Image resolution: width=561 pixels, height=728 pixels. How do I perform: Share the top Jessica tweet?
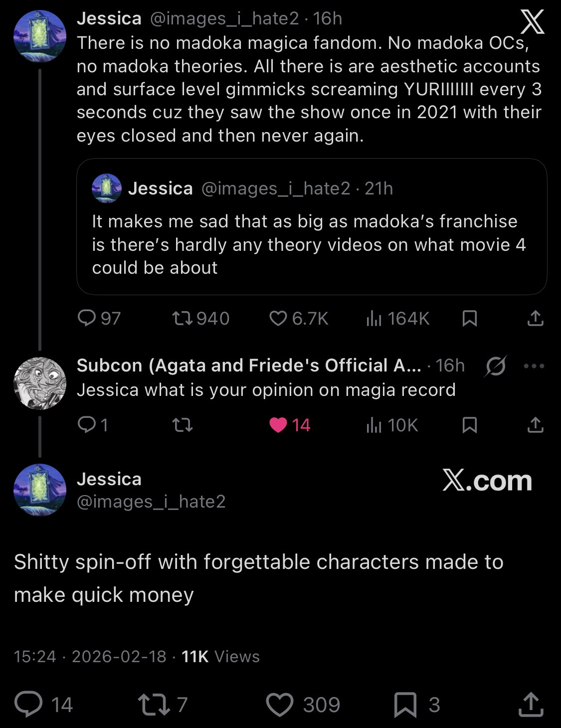pyautogui.click(x=535, y=318)
